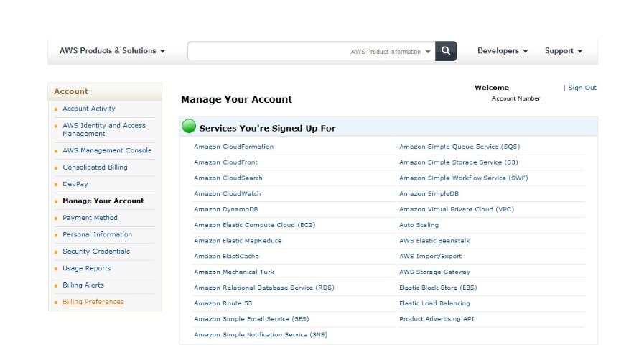The width and height of the screenshot is (644, 363).
Task: Select Consolidated Billing in sidebar
Action: point(95,167)
